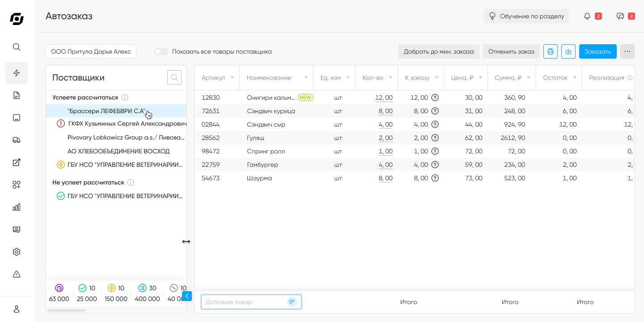
Task: Click the NEW badge on Онигири row
Action: pos(305,97)
